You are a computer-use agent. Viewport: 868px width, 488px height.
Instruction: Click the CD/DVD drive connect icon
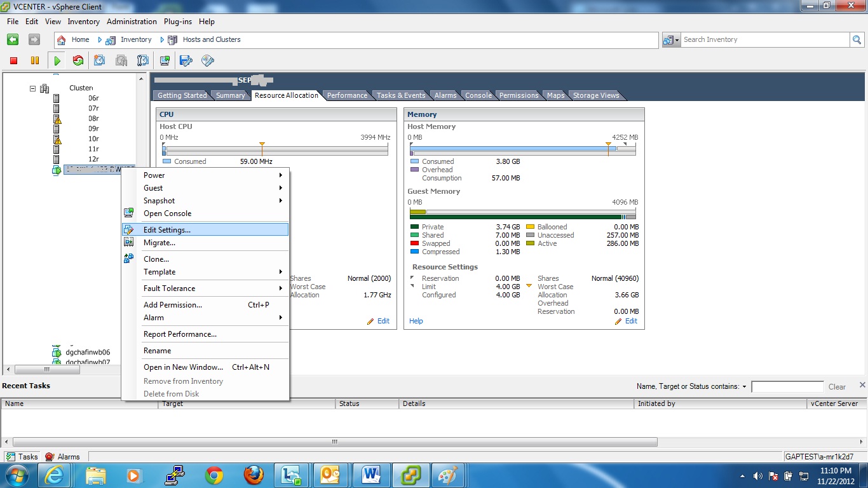tap(208, 60)
